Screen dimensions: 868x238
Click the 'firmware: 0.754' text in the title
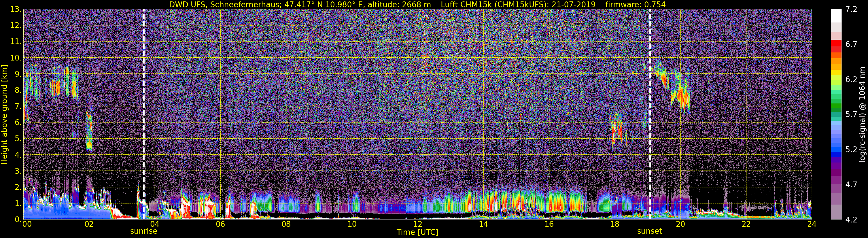pyautogui.click(x=636, y=4)
